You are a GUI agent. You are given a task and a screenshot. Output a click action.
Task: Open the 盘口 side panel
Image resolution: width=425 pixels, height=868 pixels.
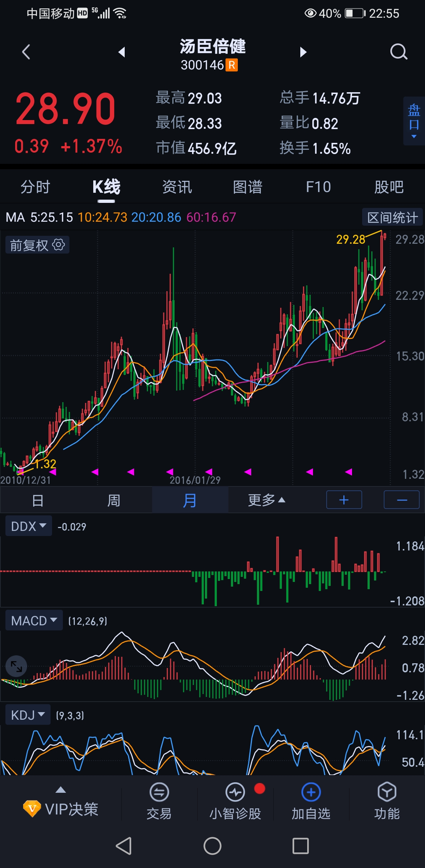coord(414,121)
